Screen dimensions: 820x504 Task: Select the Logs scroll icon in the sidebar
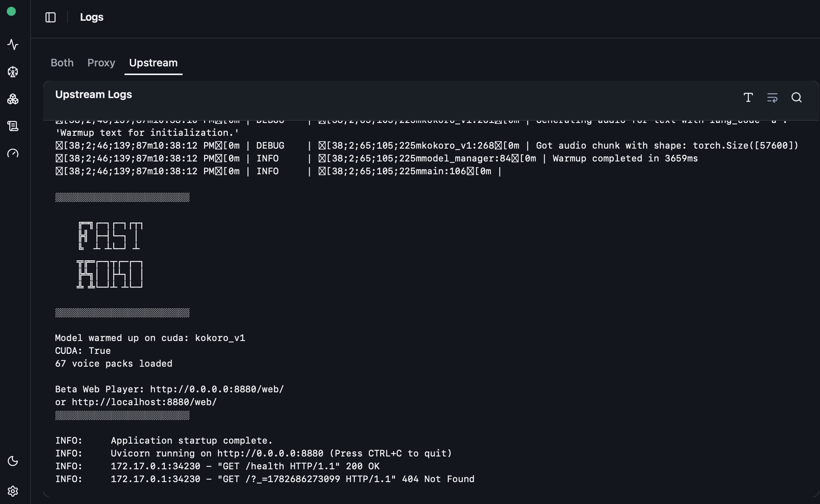point(13,126)
